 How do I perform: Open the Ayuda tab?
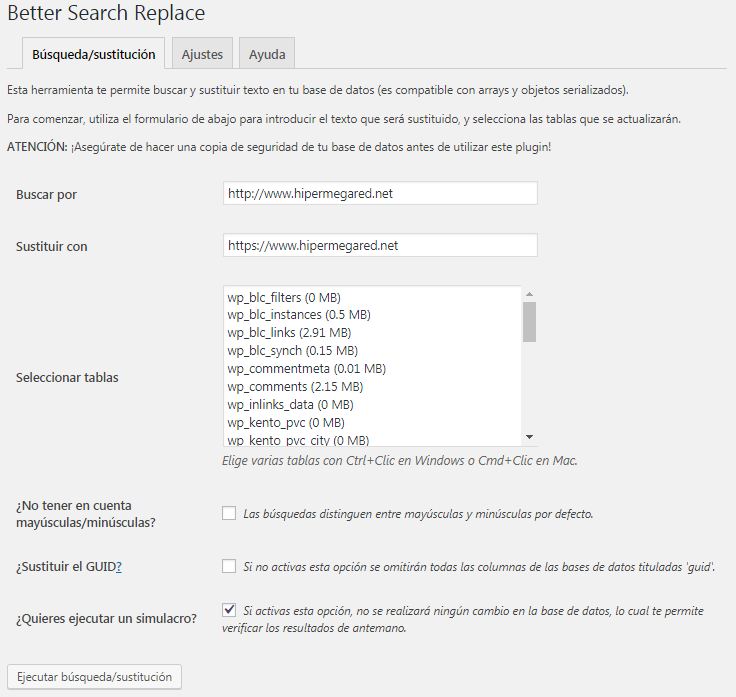267,54
